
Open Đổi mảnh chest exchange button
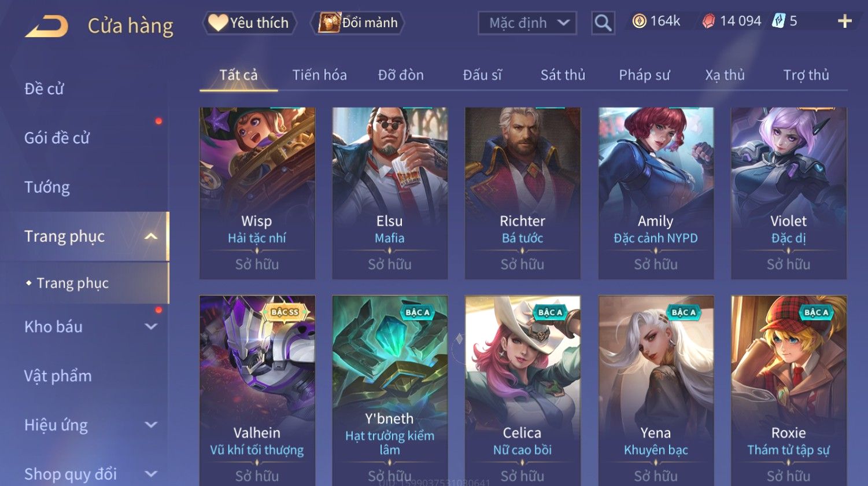(358, 23)
